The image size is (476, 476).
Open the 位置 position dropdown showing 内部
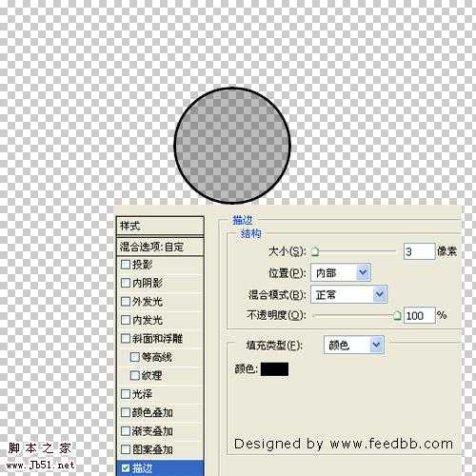tap(341, 272)
